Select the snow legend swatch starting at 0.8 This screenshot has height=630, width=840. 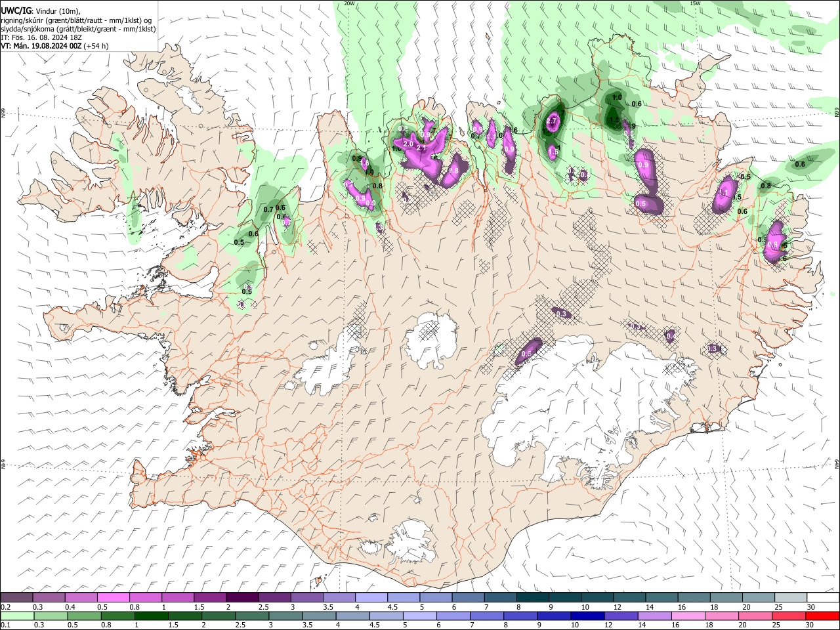point(145,597)
